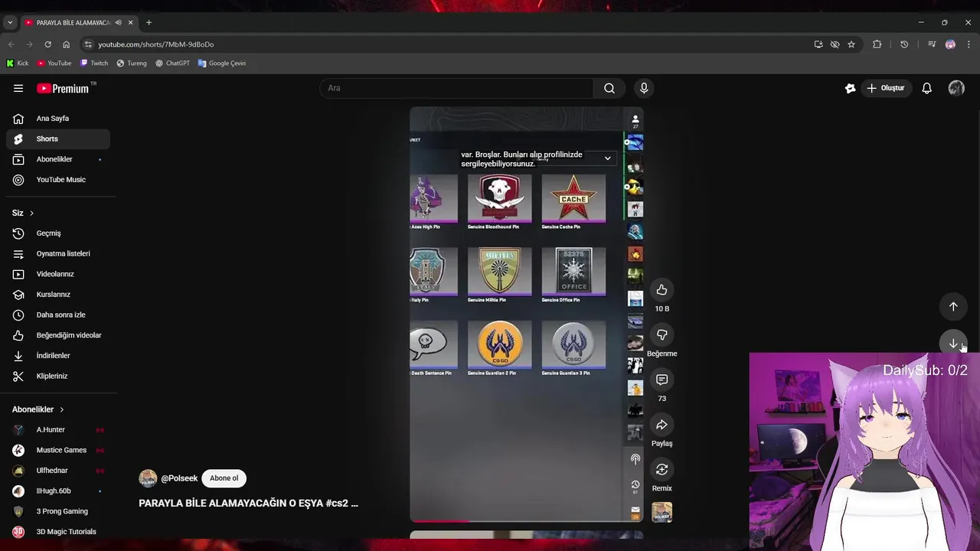Start voice search with the microphone icon
980x551 pixels.
point(644,88)
